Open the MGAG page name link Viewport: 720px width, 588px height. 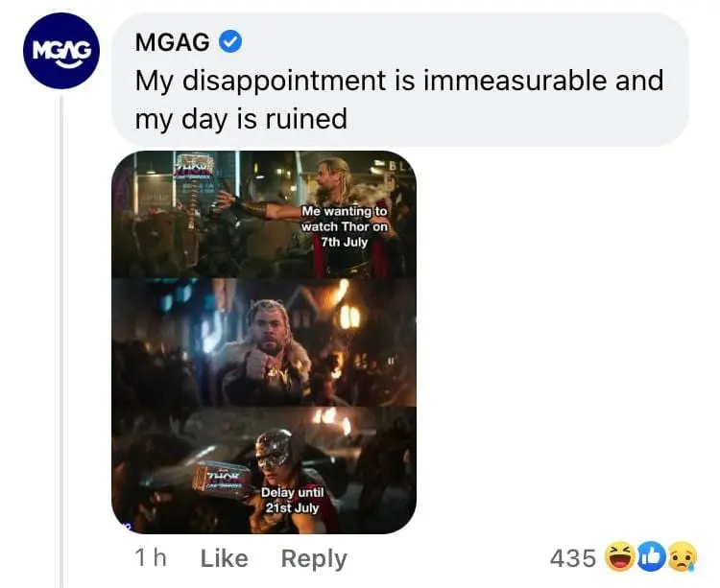(174, 42)
